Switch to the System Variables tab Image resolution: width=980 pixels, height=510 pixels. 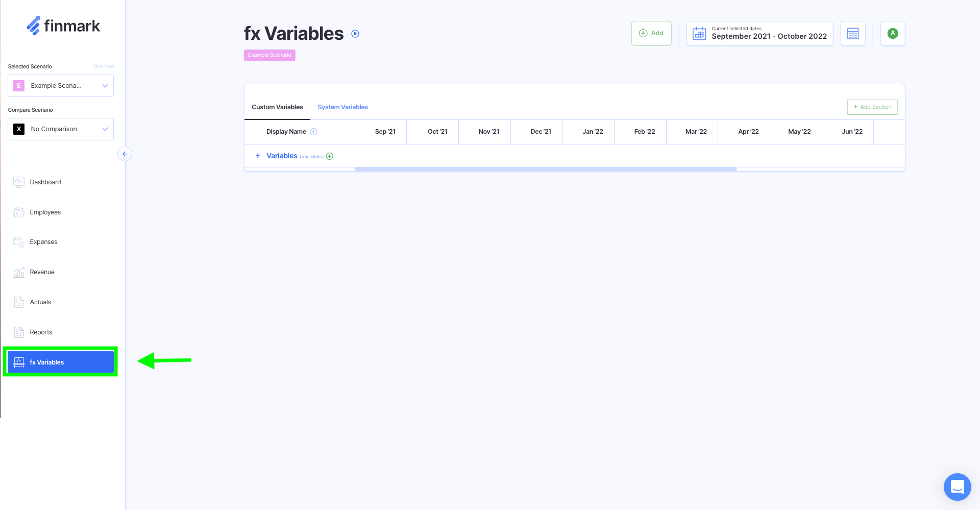click(342, 107)
